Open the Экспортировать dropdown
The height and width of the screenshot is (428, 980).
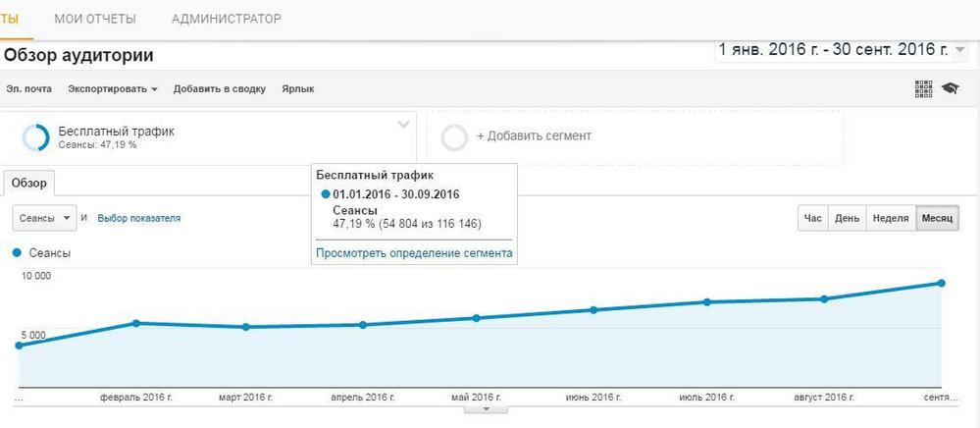coord(113,89)
